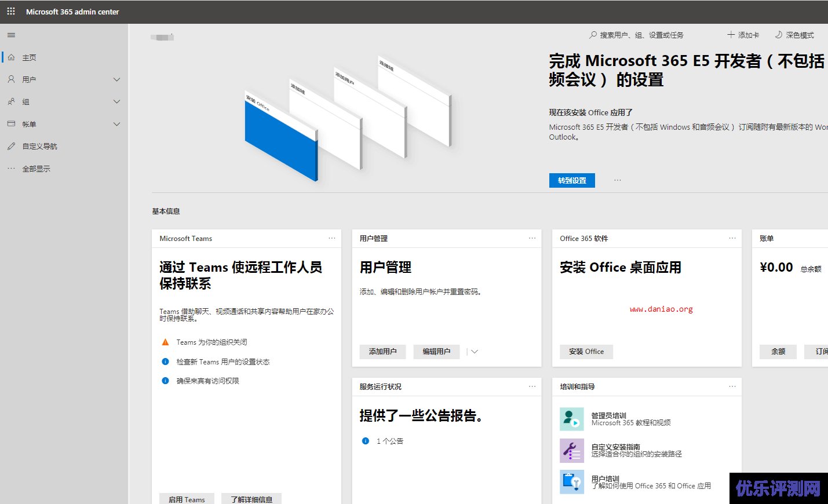Image resolution: width=828 pixels, height=504 pixels.
Task: Click the ¥0.00 balance amount
Action: [x=776, y=267]
